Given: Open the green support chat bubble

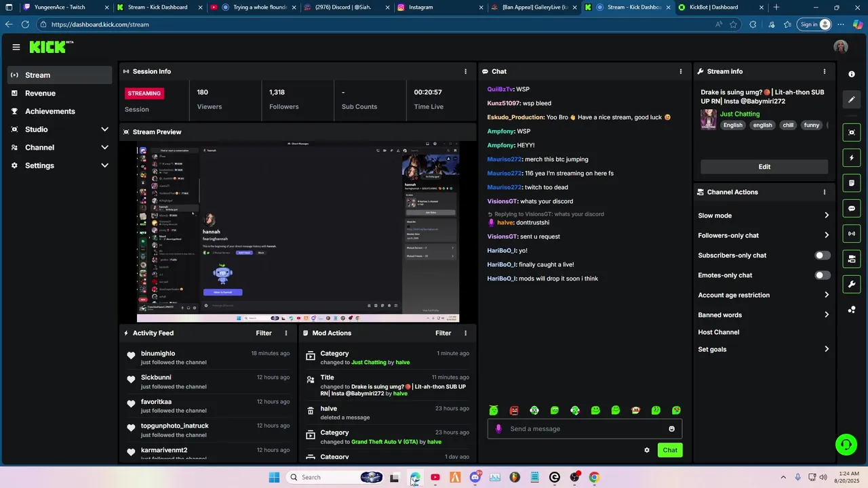Looking at the screenshot, I should point(846,445).
